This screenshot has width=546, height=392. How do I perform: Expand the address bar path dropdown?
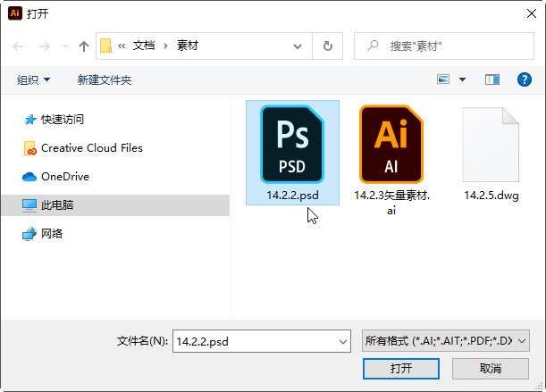click(298, 46)
